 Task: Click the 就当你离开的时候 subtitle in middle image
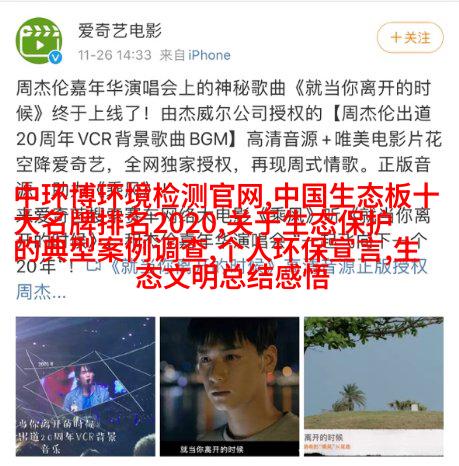point(211,450)
